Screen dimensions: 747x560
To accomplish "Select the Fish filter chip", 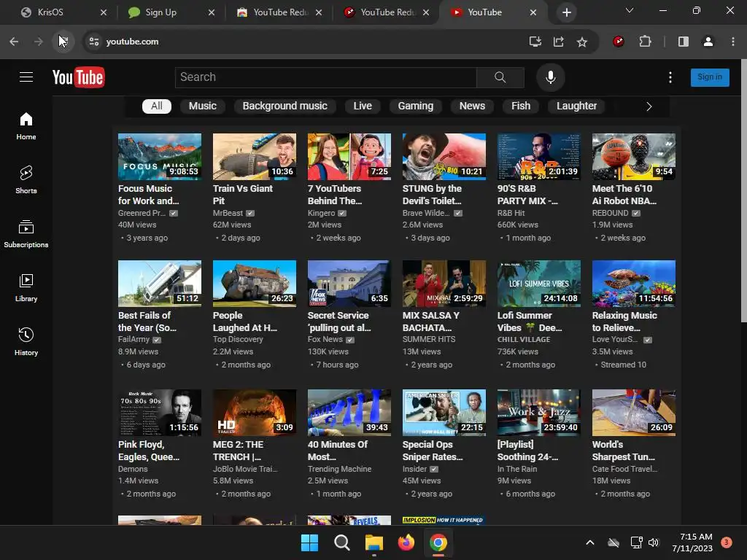I will coord(521,106).
